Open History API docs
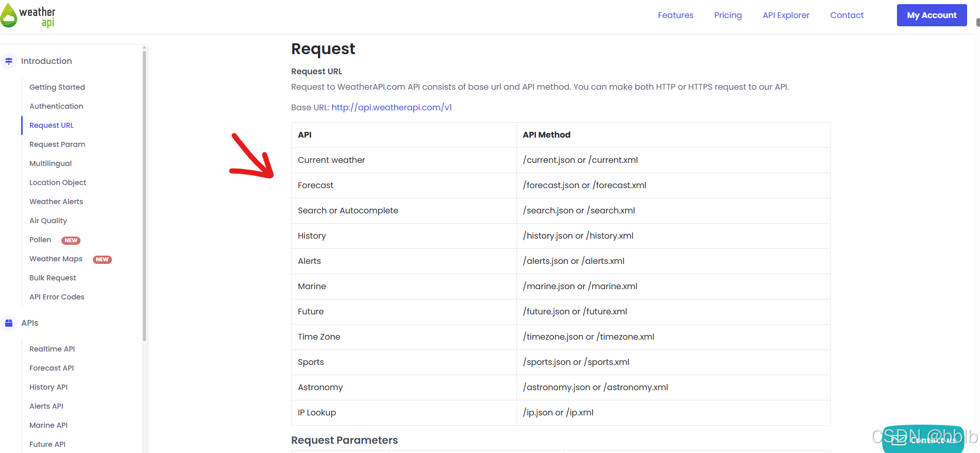 pos(48,387)
